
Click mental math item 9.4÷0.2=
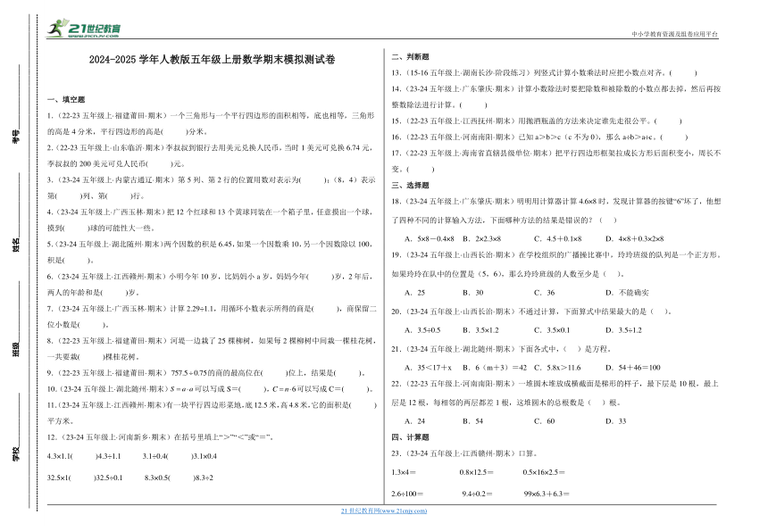coord(477,494)
